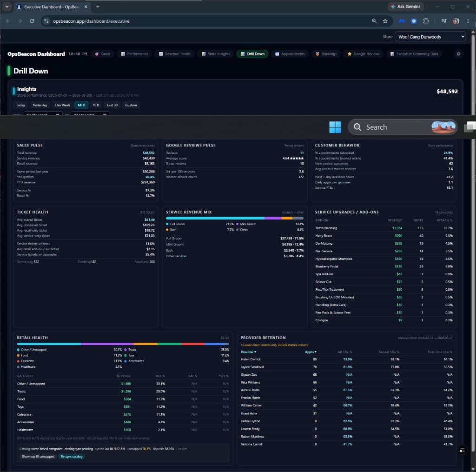Open browser Extensions puzzle icon

pyautogui.click(x=426, y=21)
